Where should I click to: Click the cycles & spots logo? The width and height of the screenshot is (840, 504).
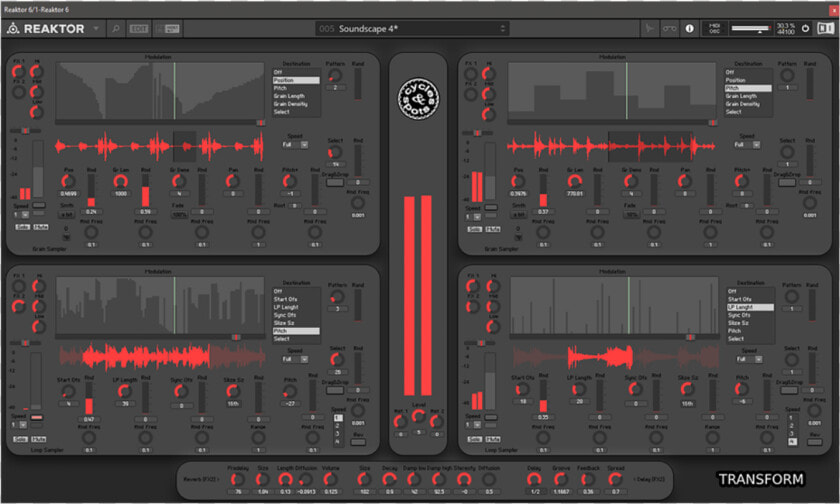point(419,99)
